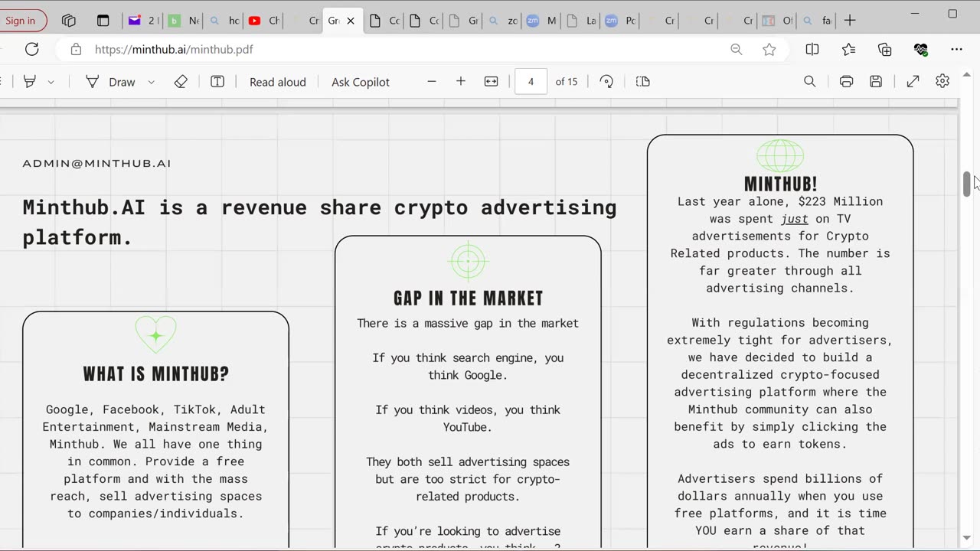This screenshot has height=551, width=980.
Task: Open split screen view icon
Action: click(x=812, y=49)
